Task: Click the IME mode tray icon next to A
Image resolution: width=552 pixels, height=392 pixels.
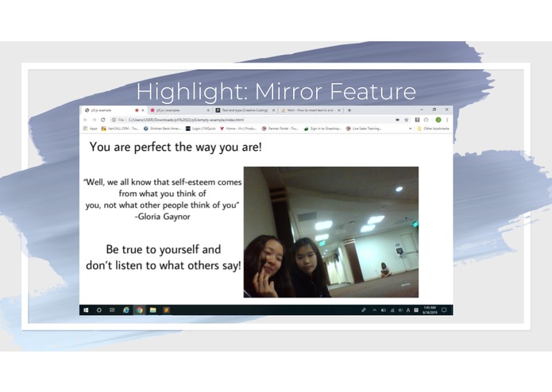Action: tap(416, 310)
